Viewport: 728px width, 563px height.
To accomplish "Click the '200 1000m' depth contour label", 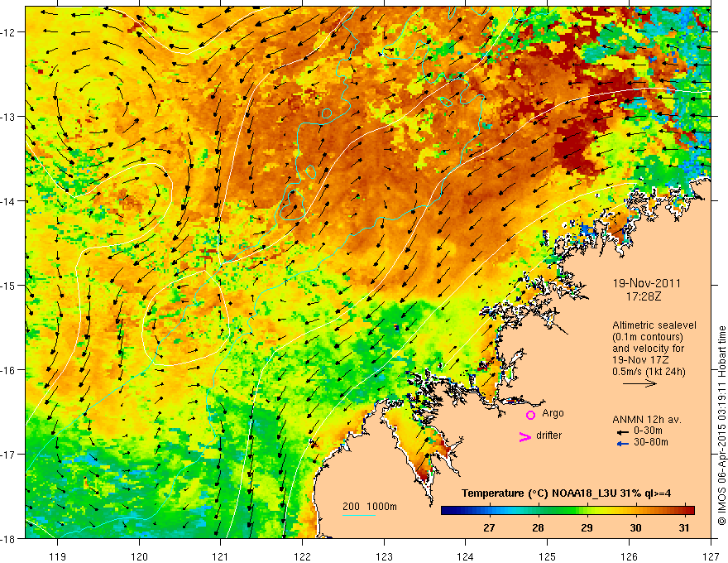I will click(x=370, y=507).
